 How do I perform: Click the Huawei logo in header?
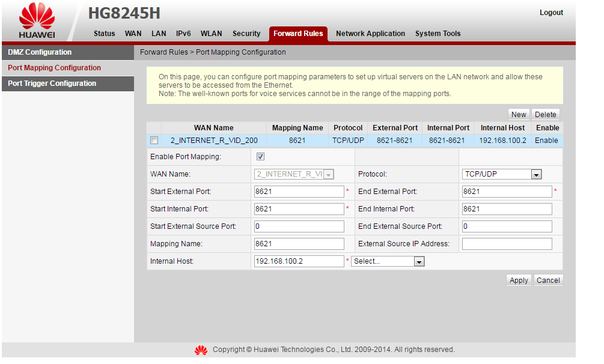(x=37, y=23)
